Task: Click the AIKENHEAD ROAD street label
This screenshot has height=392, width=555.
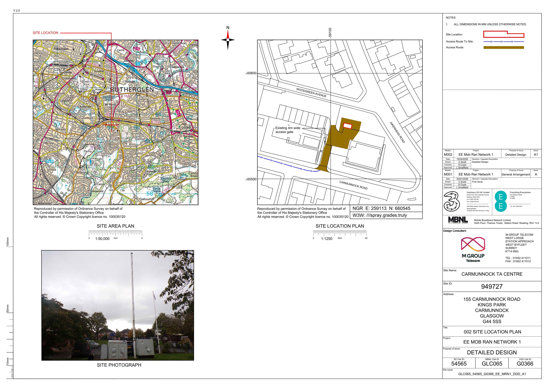Action: point(397,132)
